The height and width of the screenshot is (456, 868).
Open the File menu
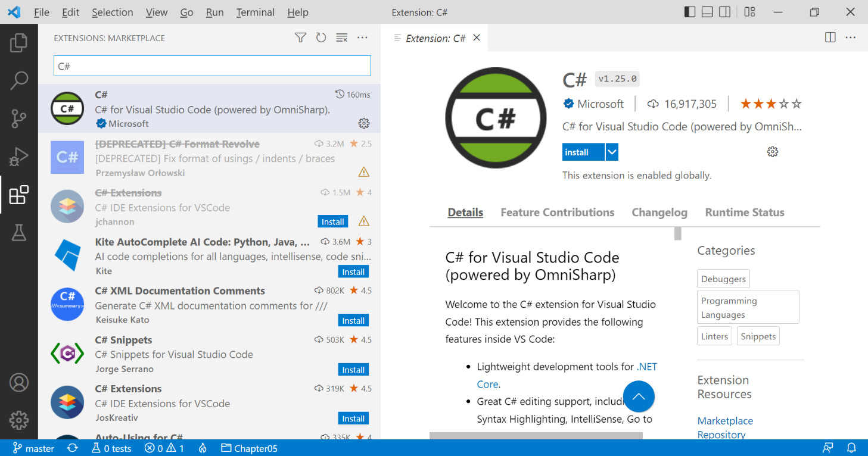(x=41, y=12)
